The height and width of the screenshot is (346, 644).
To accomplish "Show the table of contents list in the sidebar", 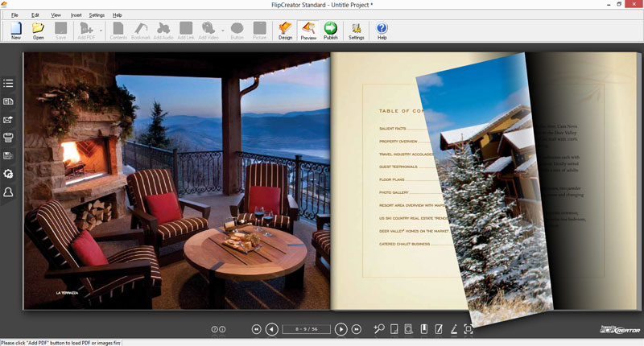I will pos(8,84).
